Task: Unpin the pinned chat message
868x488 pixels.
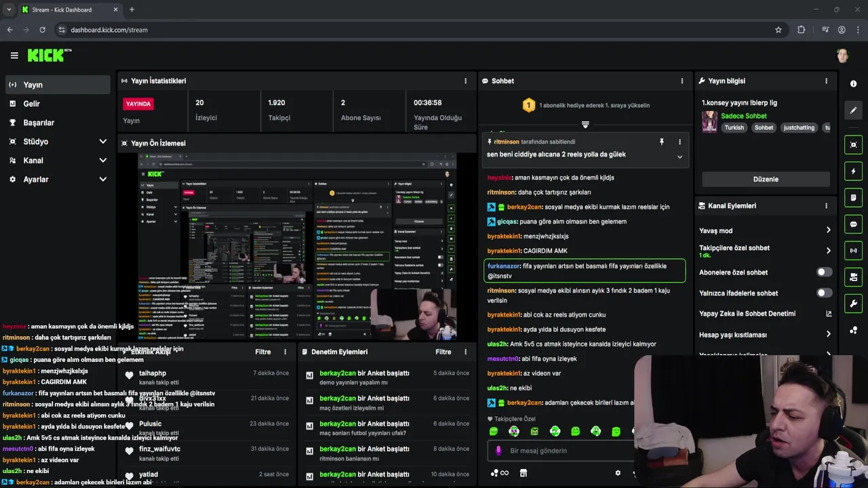Action: (662, 142)
